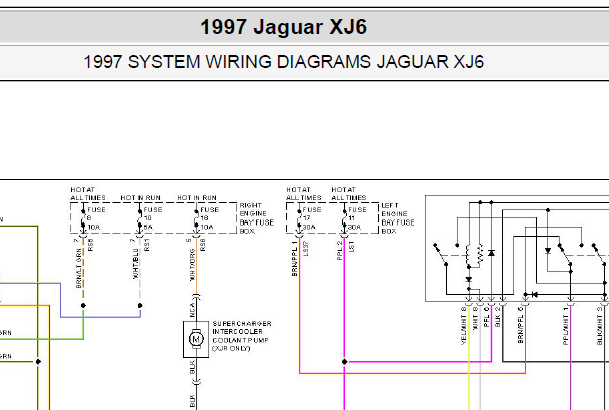Click the "1997 Jaguar XJ6" title heading
The image size is (609, 410).
click(283, 27)
